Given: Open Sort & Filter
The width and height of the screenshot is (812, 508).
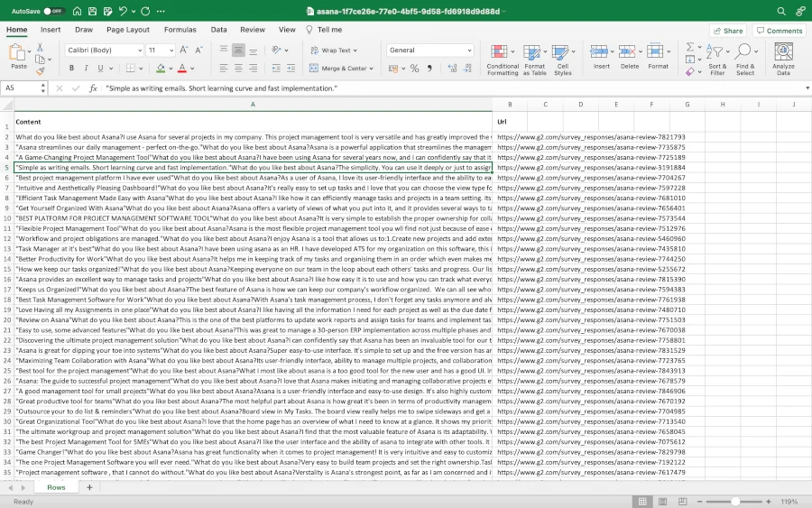Looking at the screenshot, I should 717,60.
